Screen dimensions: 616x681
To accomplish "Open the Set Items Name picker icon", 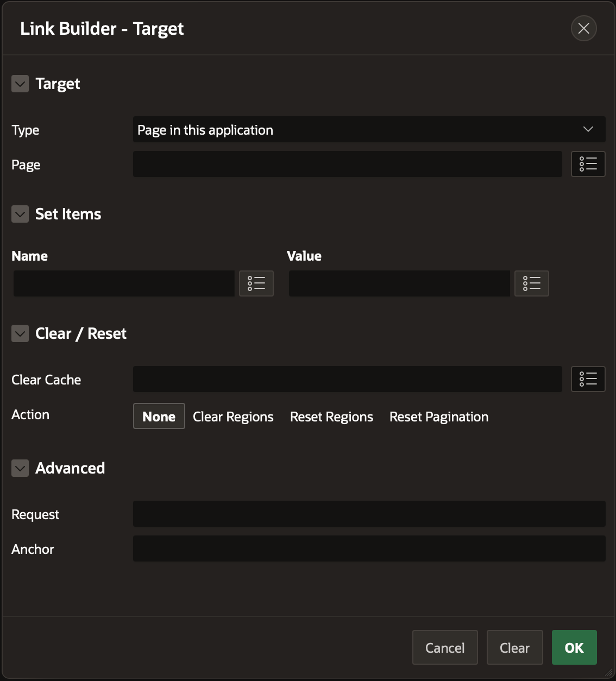I will coord(256,283).
